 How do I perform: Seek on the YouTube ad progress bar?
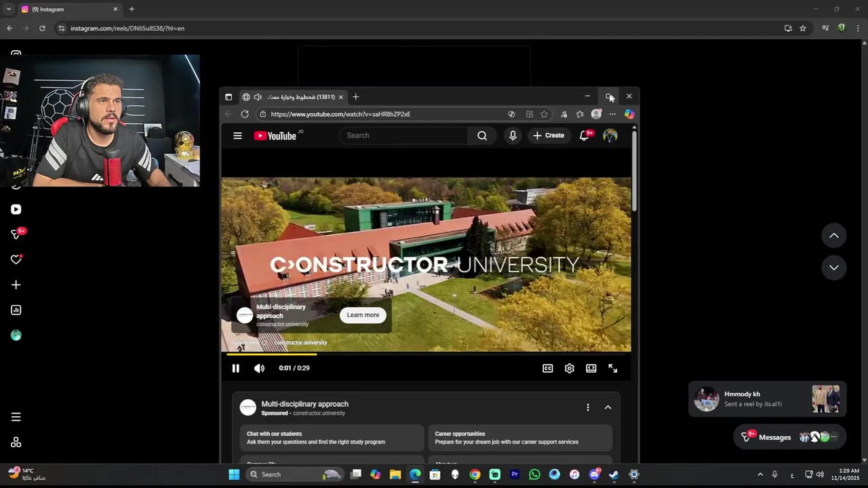pos(426,354)
